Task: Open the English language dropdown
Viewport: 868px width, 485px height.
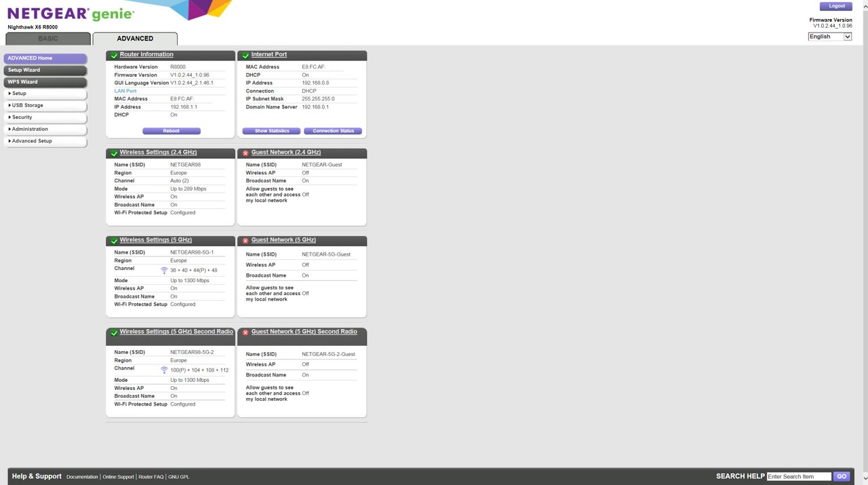Action: [829, 37]
